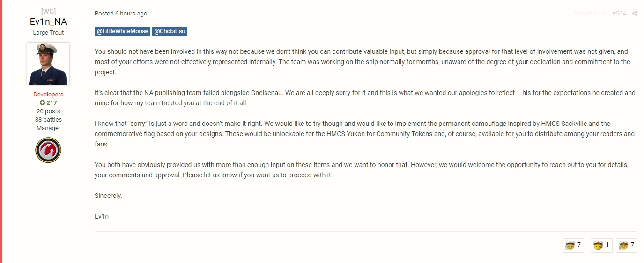Open the @Chobittsu mention tag
The height and width of the screenshot is (263, 644).
pos(170,31)
